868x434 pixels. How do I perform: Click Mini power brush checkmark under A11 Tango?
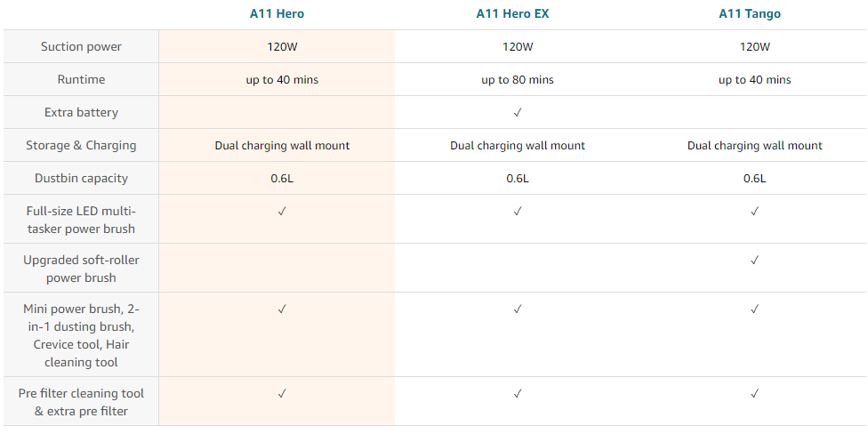[754, 309]
